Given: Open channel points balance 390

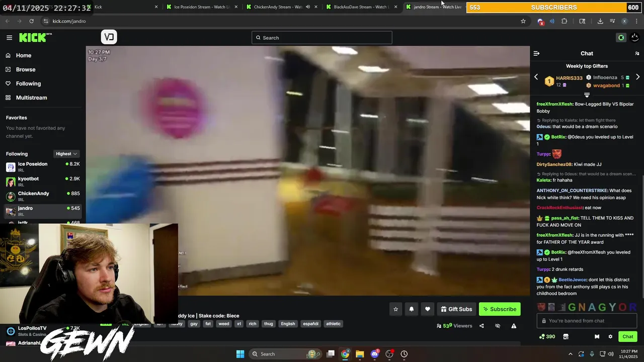Looking at the screenshot, I should [547, 336].
